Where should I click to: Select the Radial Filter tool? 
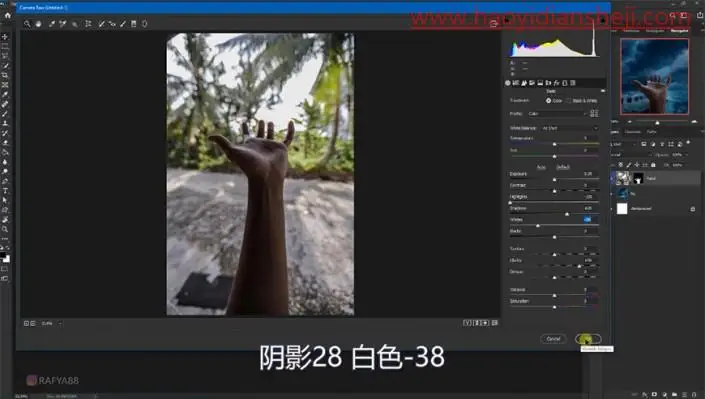pyautogui.click(x=144, y=24)
